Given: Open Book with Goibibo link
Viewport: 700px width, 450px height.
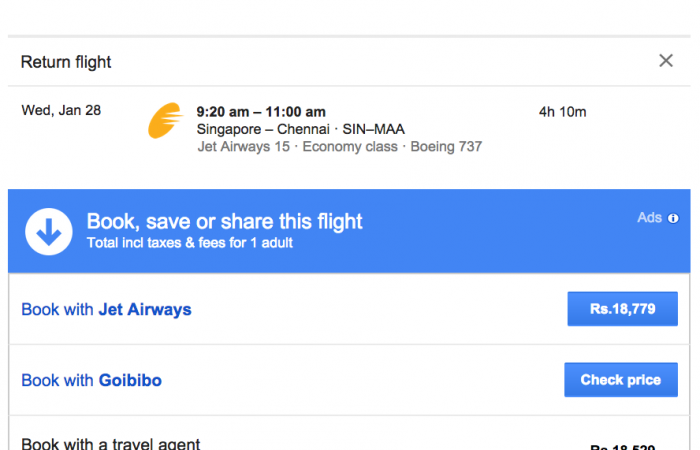Looking at the screenshot, I should click(91, 380).
